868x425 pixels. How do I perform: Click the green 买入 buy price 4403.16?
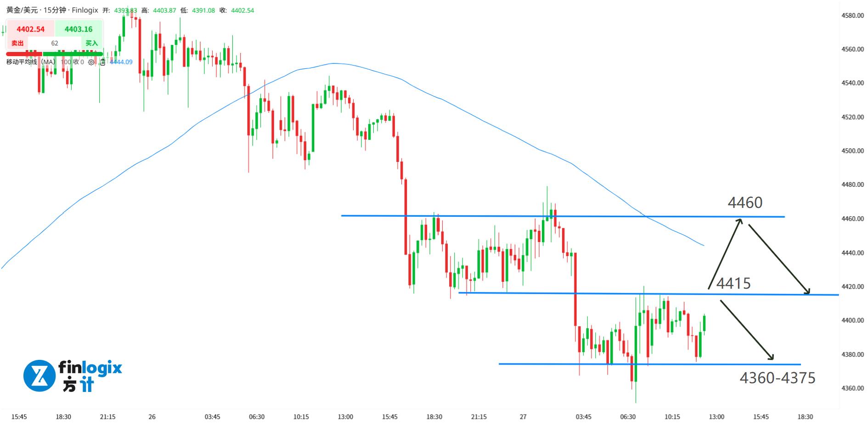(x=79, y=29)
